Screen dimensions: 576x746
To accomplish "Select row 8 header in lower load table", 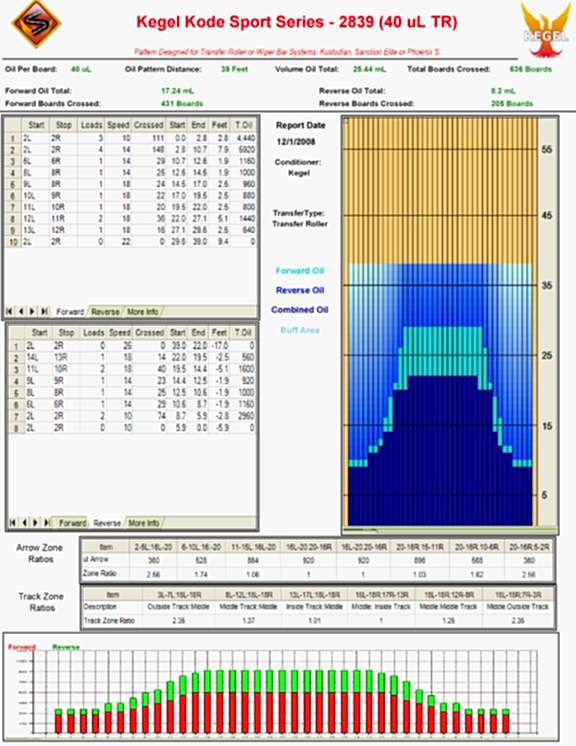I will tap(16, 428).
